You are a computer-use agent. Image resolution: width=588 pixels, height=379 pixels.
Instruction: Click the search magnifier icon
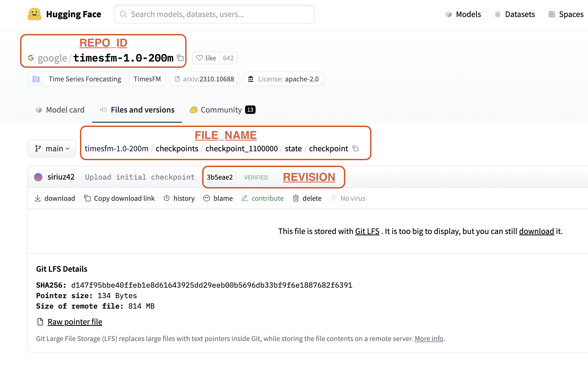point(123,14)
